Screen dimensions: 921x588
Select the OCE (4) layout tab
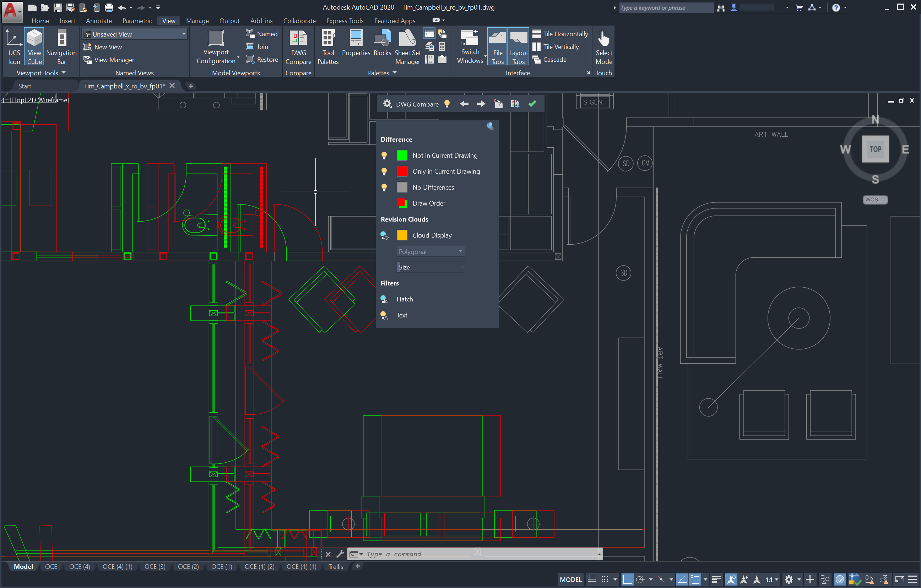coord(80,566)
